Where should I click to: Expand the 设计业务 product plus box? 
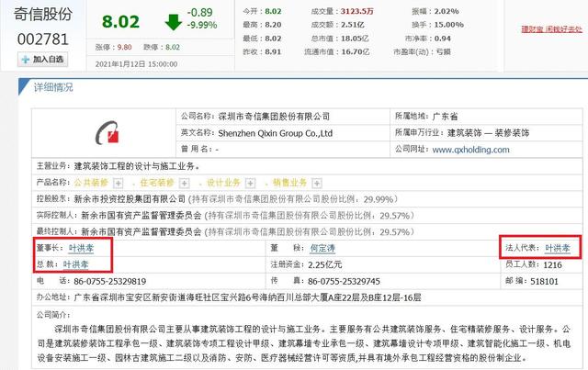pyautogui.click(x=250, y=183)
